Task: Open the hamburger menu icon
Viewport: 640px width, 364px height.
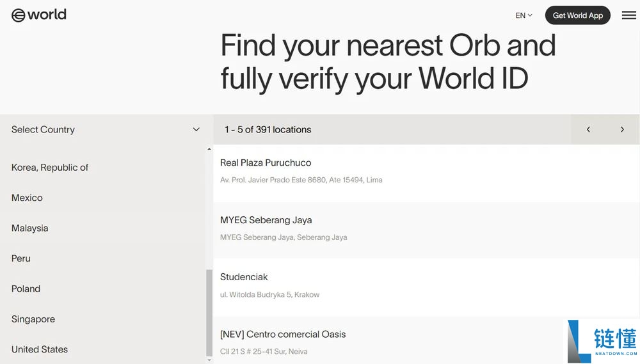Action: click(x=628, y=15)
